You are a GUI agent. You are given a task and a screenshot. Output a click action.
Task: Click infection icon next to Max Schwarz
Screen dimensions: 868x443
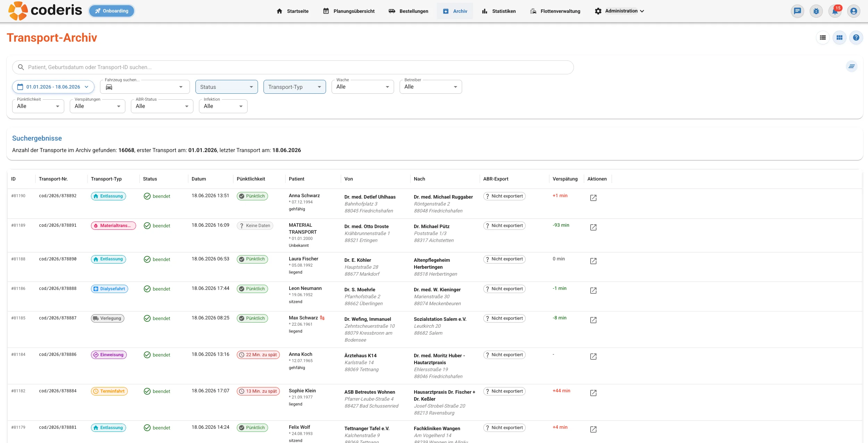pos(322,318)
